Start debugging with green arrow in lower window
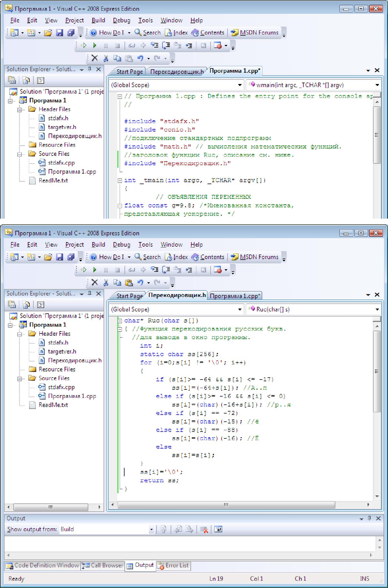 (95, 270)
